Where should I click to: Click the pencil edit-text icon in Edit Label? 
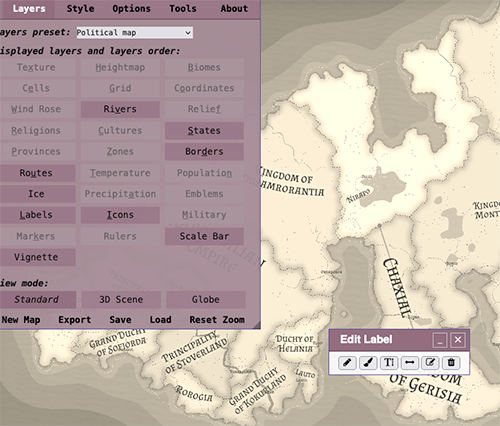347,363
